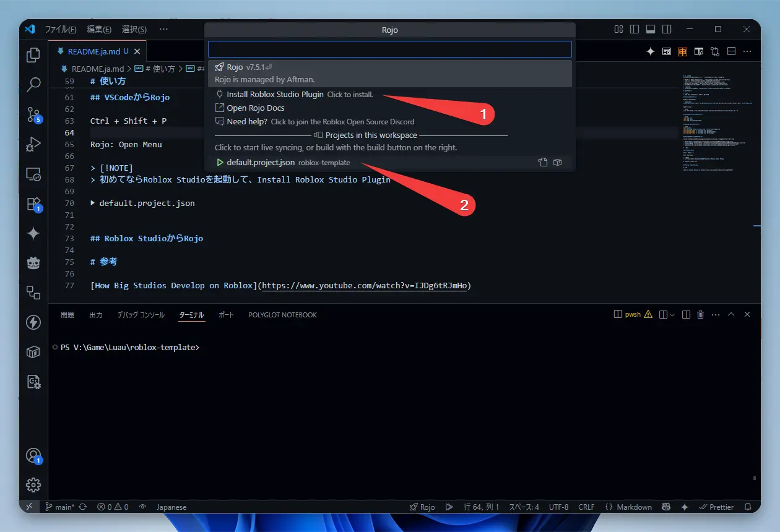This screenshot has height=532, width=780.
Task: Open the Extensions view in activity bar
Action: 33,204
